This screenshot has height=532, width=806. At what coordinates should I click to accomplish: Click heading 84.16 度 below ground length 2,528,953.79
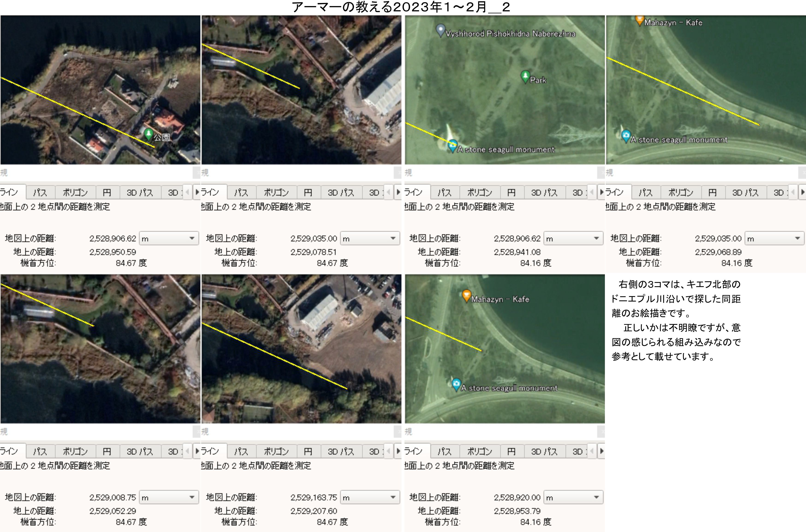[x=536, y=522]
